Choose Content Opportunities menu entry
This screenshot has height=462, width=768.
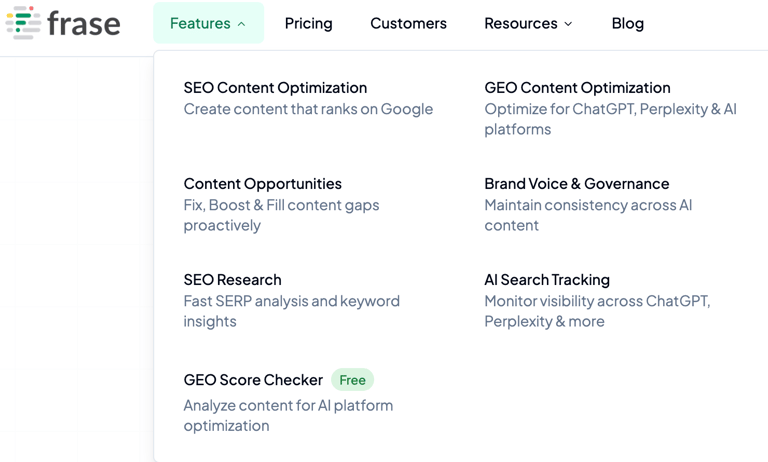click(x=262, y=184)
